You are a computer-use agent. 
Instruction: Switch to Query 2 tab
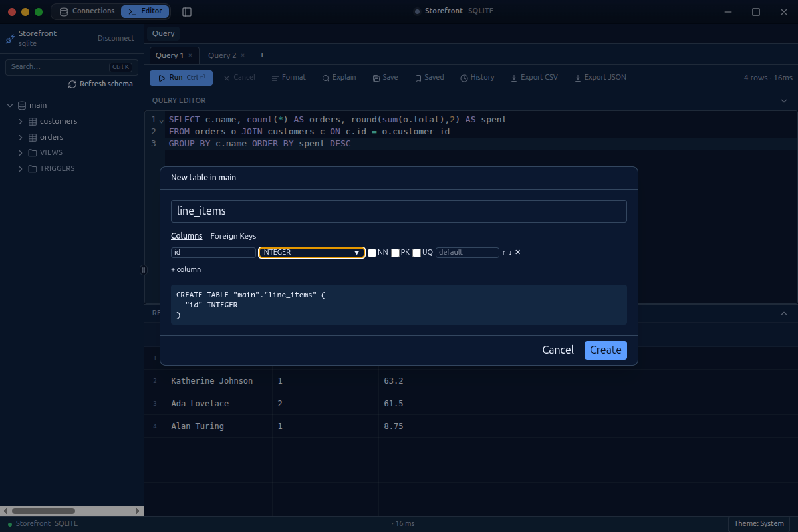(222, 55)
